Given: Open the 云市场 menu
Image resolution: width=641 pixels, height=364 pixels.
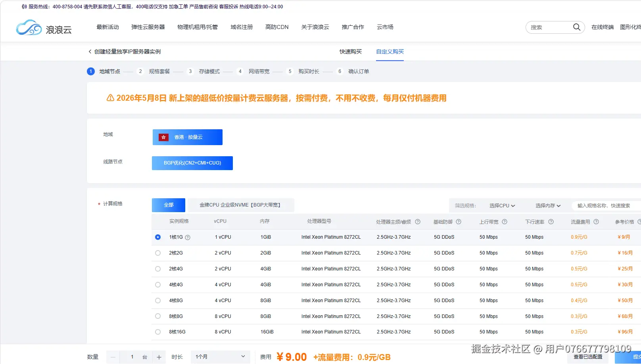Looking at the screenshot, I should tap(385, 27).
